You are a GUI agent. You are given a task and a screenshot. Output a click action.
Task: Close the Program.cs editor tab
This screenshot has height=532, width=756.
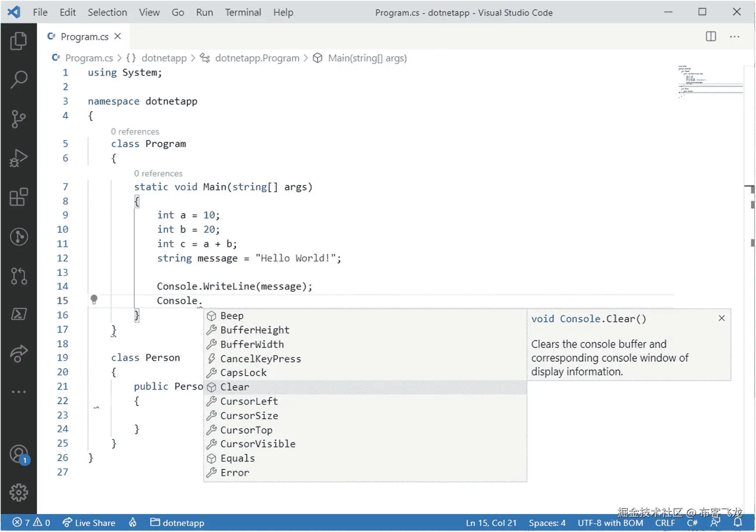[x=117, y=36]
